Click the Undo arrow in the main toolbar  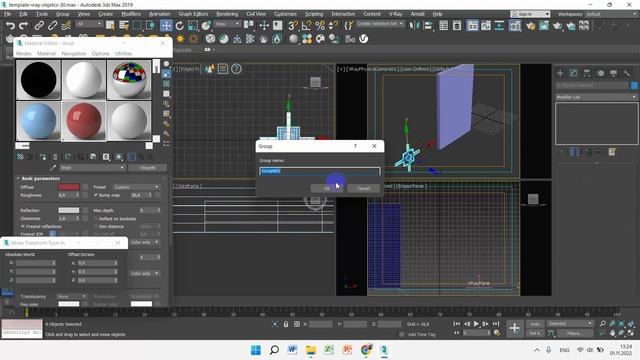coord(10,26)
